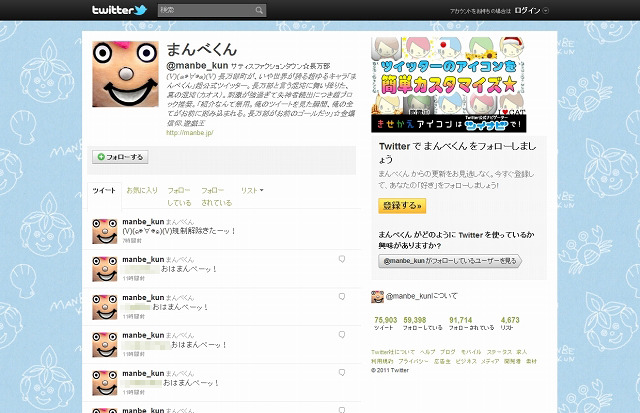Open the 開発者 footer link

pyautogui.click(x=512, y=361)
